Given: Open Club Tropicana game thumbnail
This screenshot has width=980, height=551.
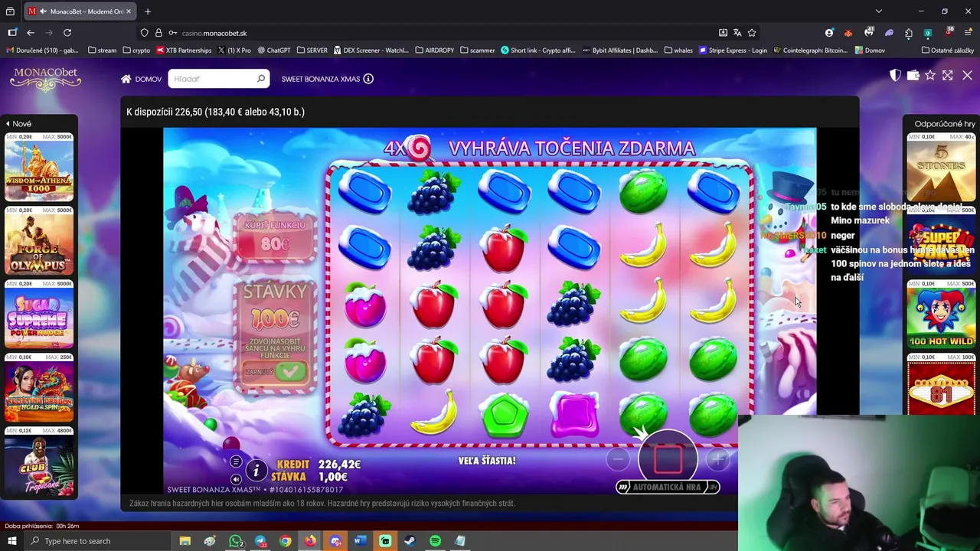Looking at the screenshot, I should coord(39,461).
